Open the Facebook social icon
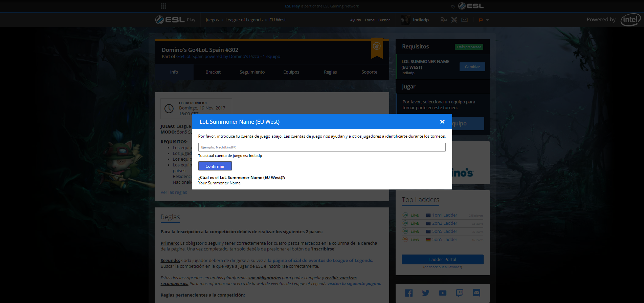The image size is (644, 303). click(409, 293)
